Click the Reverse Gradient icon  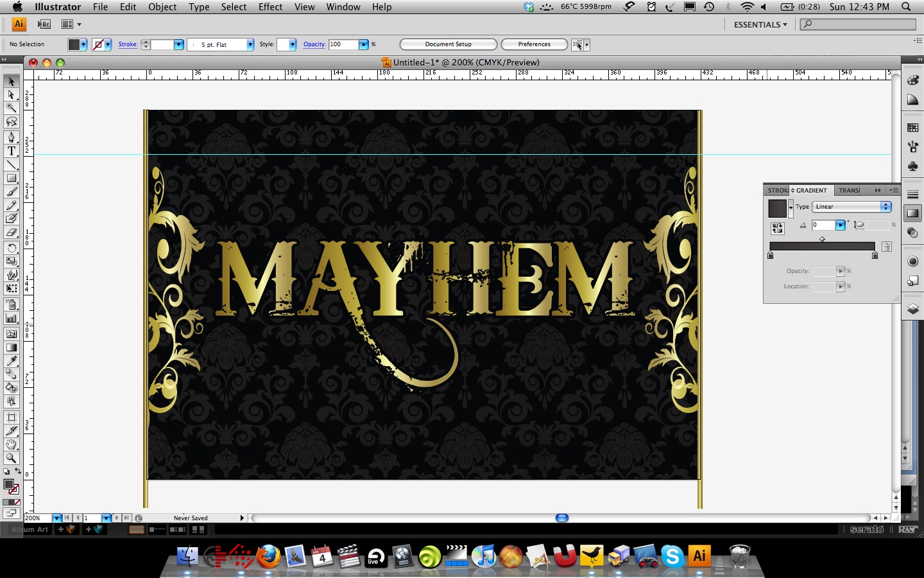pos(777,228)
